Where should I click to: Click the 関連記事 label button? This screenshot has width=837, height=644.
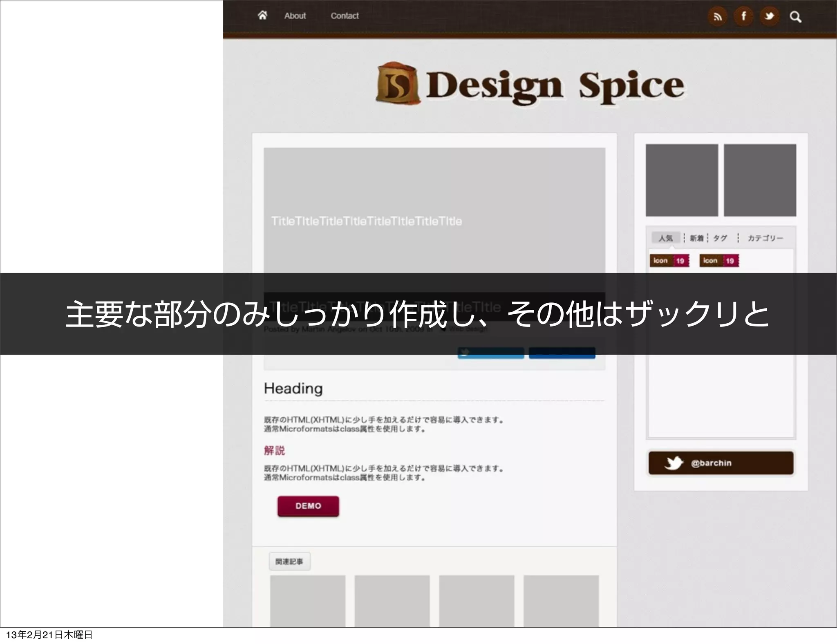289,561
